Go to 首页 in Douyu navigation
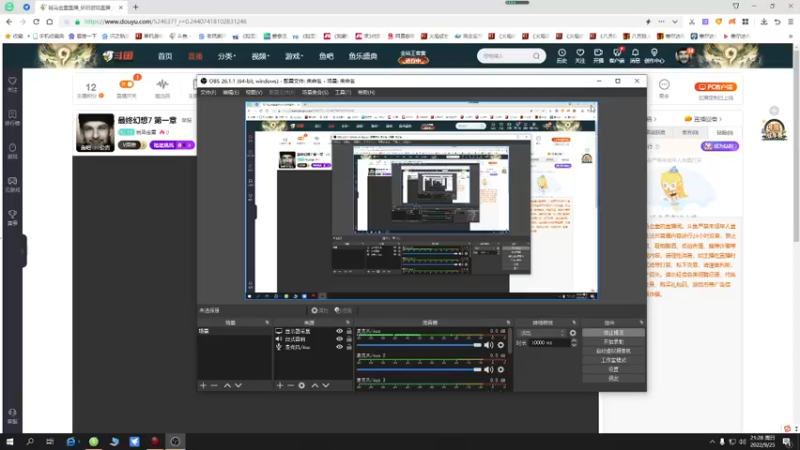The height and width of the screenshot is (450, 800). click(165, 56)
